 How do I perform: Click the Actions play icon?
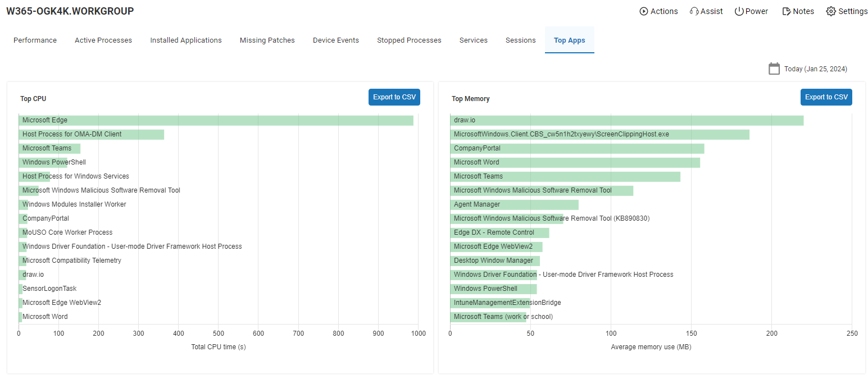(644, 11)
